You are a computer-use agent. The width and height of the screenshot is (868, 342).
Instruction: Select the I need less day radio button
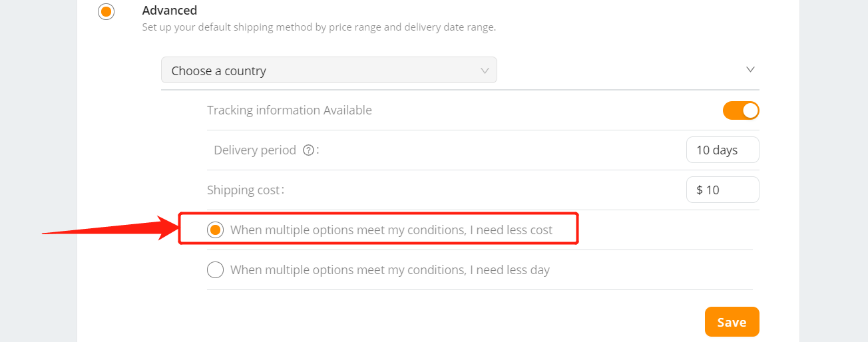click(215, 270)
